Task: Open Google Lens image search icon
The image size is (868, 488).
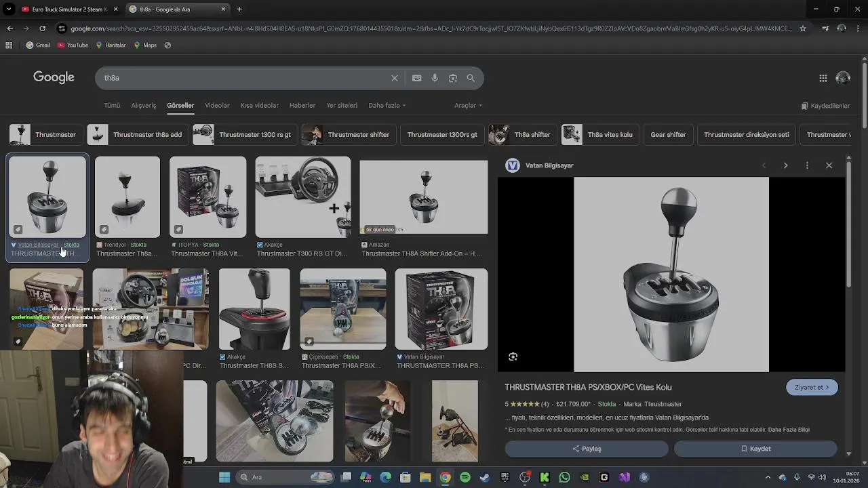Action: (453, 78)
